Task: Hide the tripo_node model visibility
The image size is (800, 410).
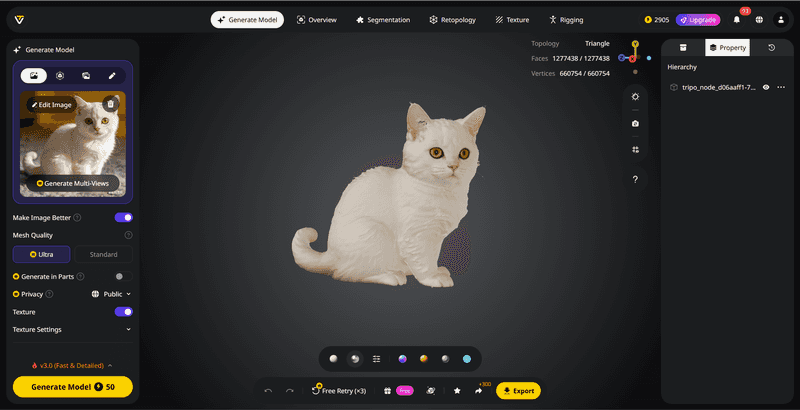Action: click(x=766, y=88)
